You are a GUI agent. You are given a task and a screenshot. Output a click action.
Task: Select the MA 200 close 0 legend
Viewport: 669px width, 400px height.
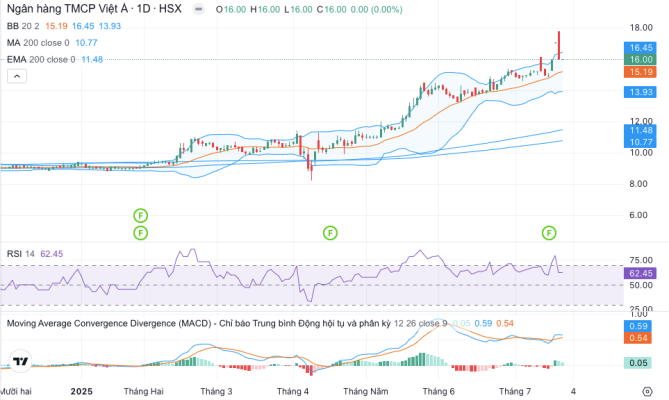38,43
